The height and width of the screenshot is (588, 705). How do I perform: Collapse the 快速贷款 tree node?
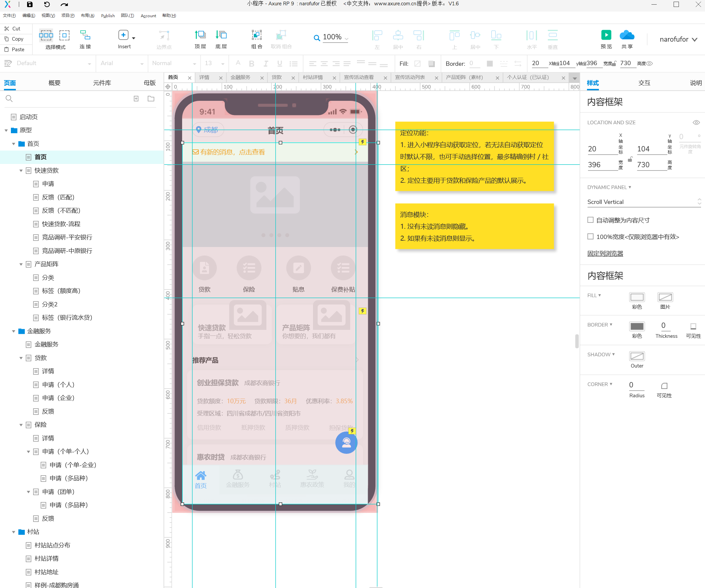tap(21, 171)
